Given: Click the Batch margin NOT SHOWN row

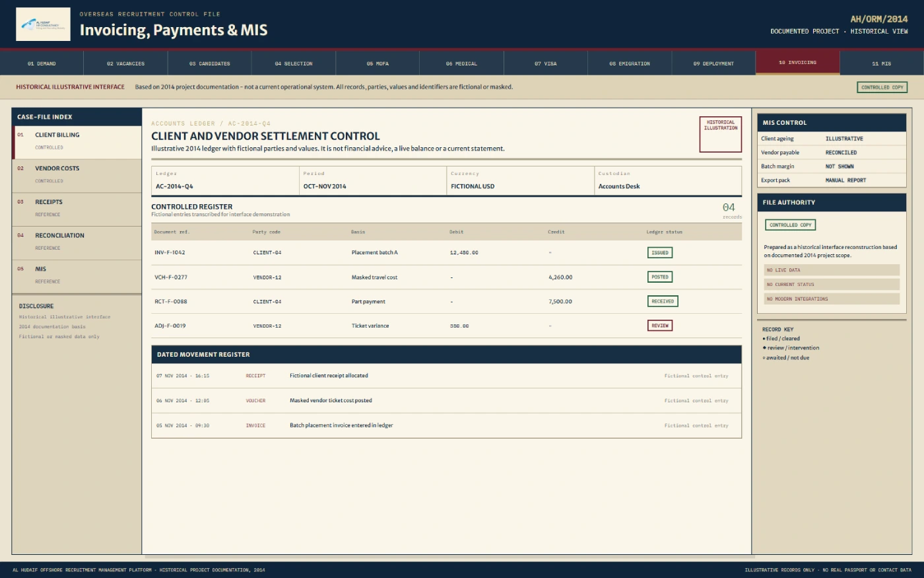Looking at the screenshot, I should tap(832, 166).
